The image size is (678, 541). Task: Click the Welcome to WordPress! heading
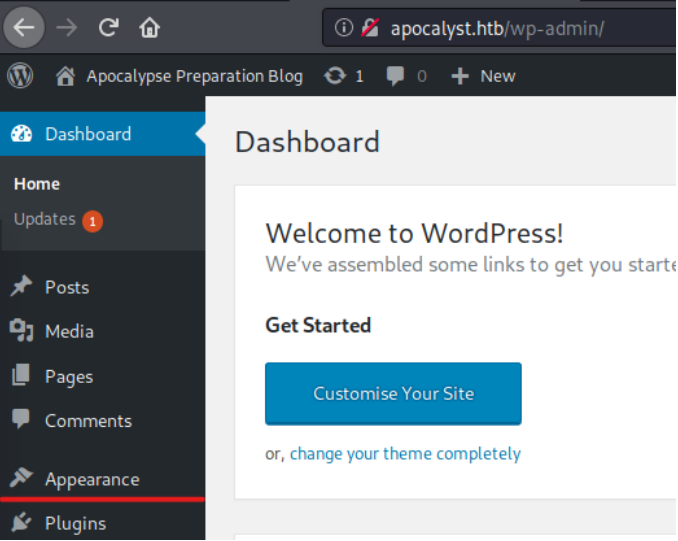(414, 234)
